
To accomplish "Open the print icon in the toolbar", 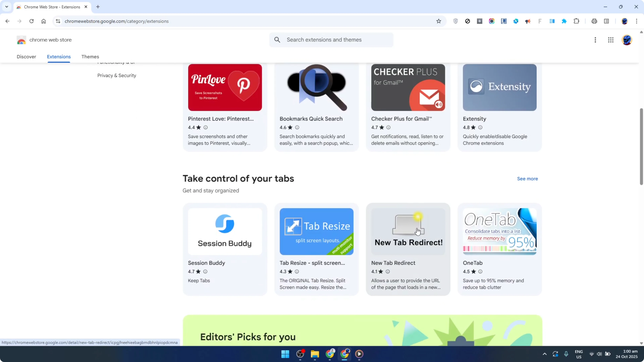I will [594, 21].
